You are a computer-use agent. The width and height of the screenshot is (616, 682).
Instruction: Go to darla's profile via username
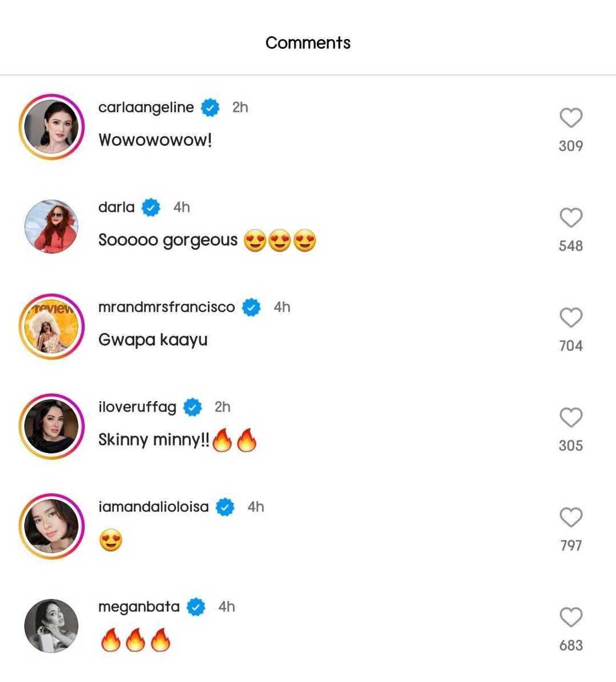point(116,207)
